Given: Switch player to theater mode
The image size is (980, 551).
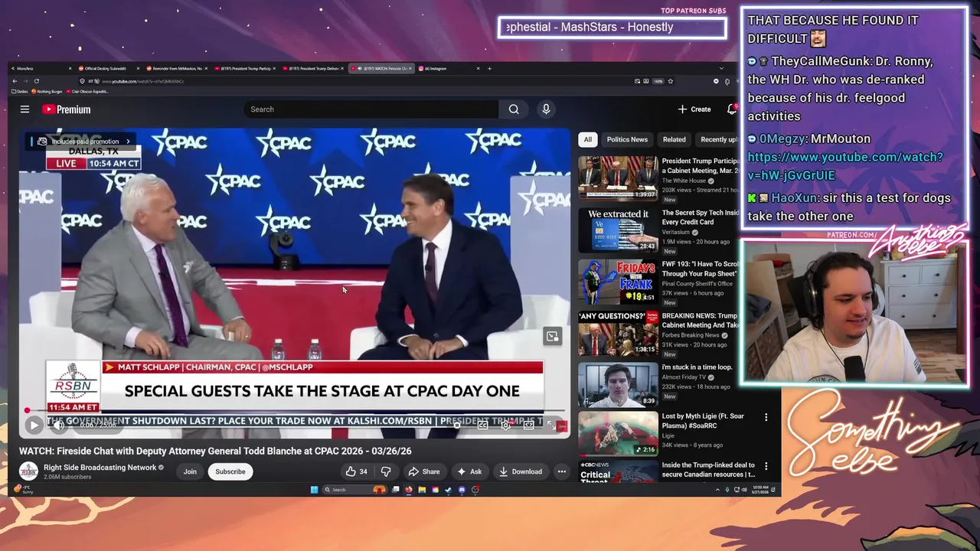Looking at the screenshot, I should 529,425.
